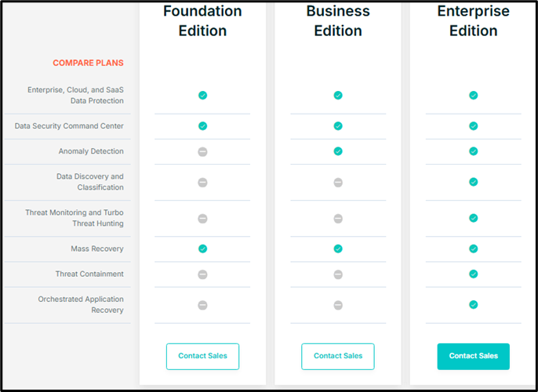
Task: Select the Enterprise Edition column title
Action: point(473,21)
